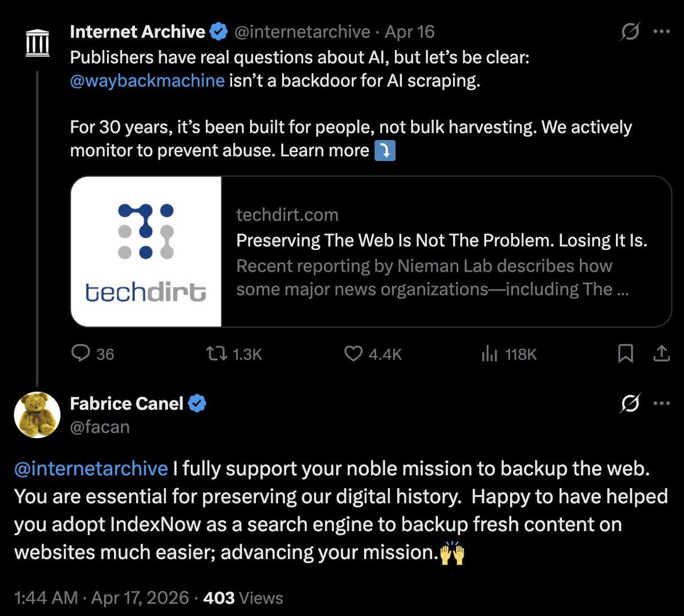Click the Apr 16 tweet timestamp

point(410,32)
